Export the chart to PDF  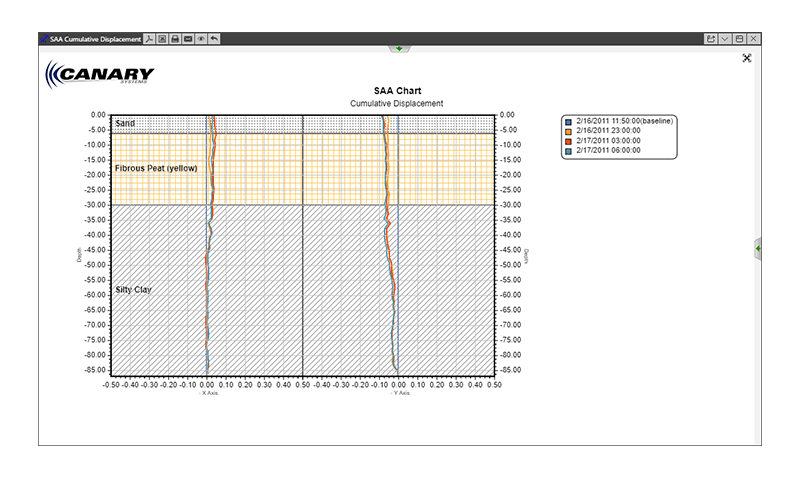click(x=149, y=39)
